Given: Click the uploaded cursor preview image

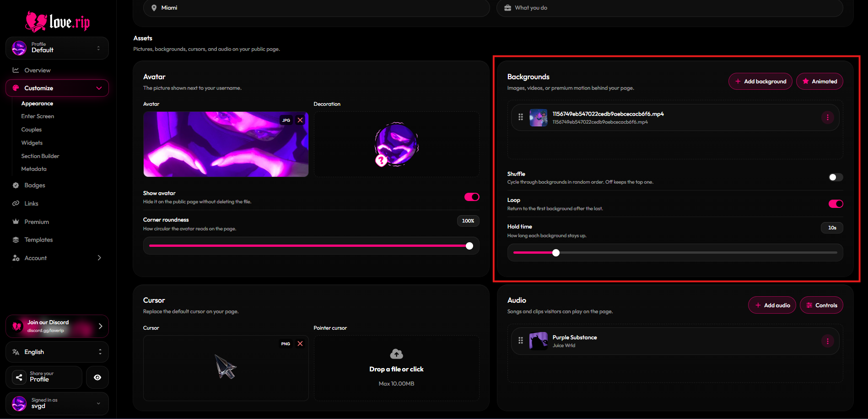Looking at the screenshot, I should [225, 367].
